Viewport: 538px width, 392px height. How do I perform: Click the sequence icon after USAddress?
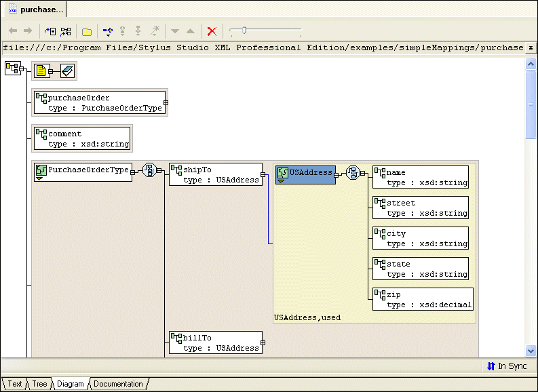[352, 173]
